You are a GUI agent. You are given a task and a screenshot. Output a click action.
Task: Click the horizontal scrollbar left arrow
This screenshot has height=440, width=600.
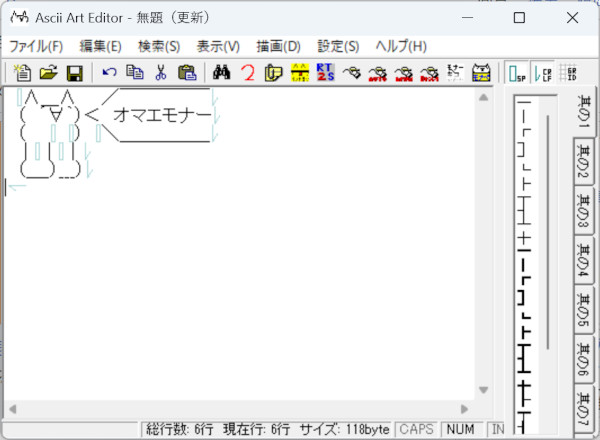pos(12,409)
